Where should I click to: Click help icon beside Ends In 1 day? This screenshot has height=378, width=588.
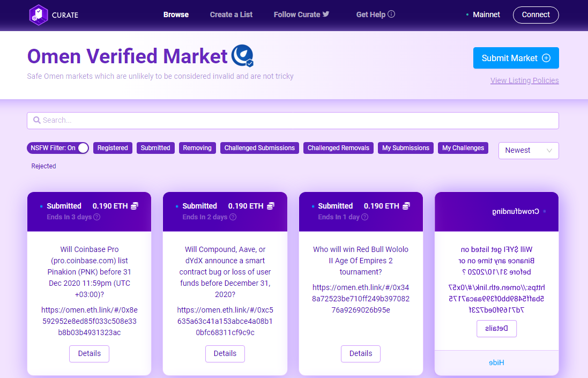[x=365, y=217]
